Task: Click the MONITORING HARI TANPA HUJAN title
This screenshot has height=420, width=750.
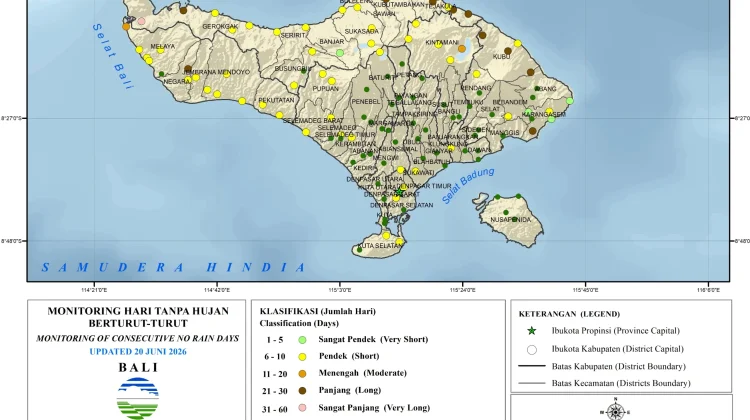Action: [x=138, y=311]
